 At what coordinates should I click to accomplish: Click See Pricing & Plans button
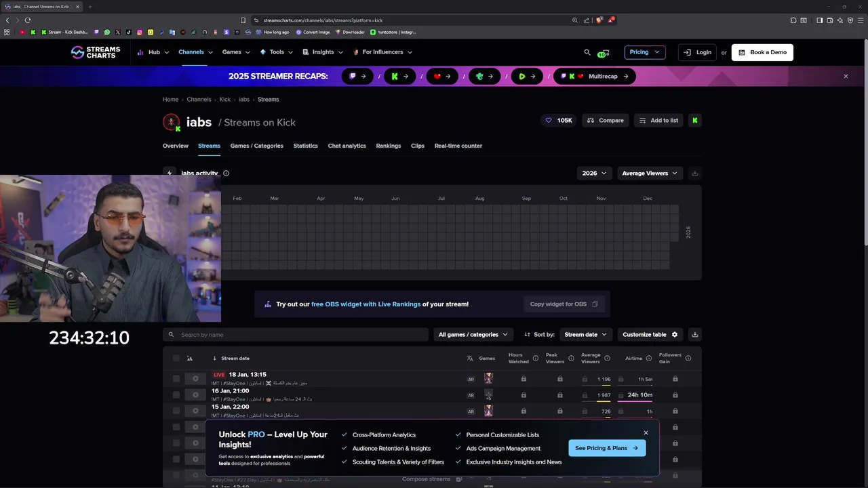pos(607,448)
